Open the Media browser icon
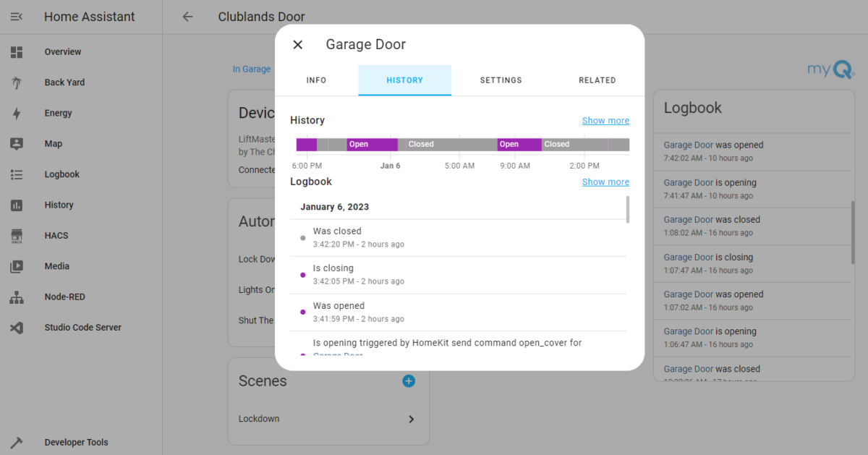The image size is (868, 455). pos(17,265)
